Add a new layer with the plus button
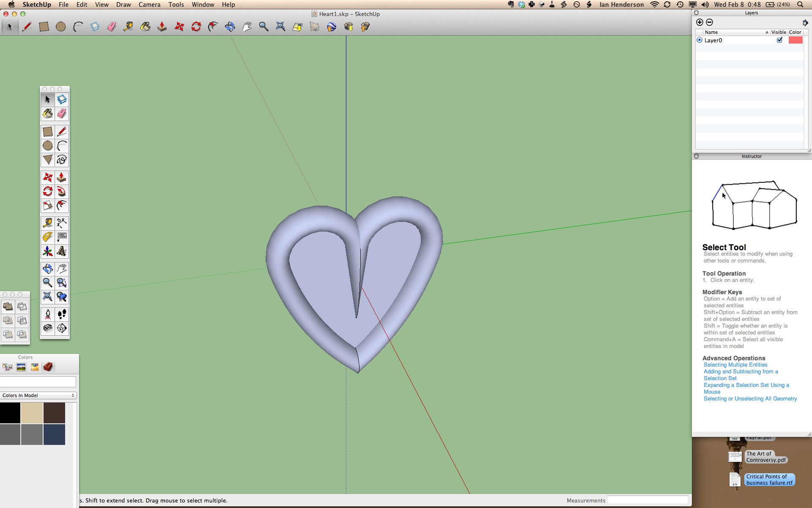The height and width of the screenshot is (508, 812). coord(700,22)
